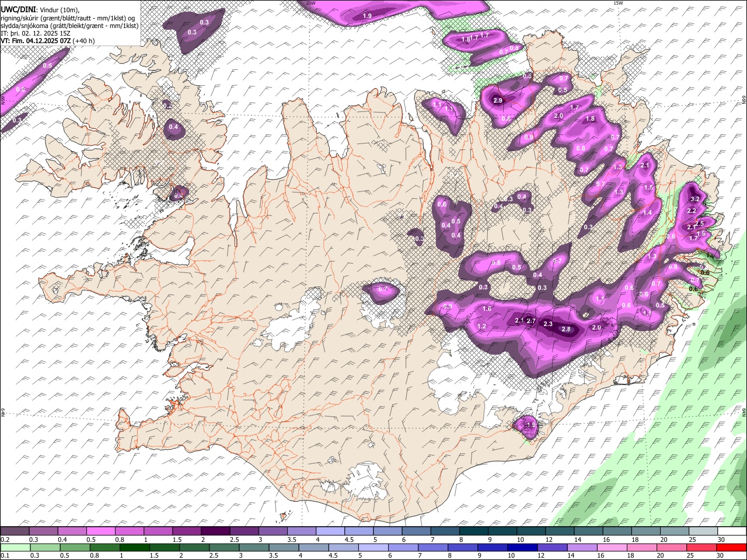
Task: Select the 25 light-gray swatch in the top legend row
Action: tap(703, 531)
